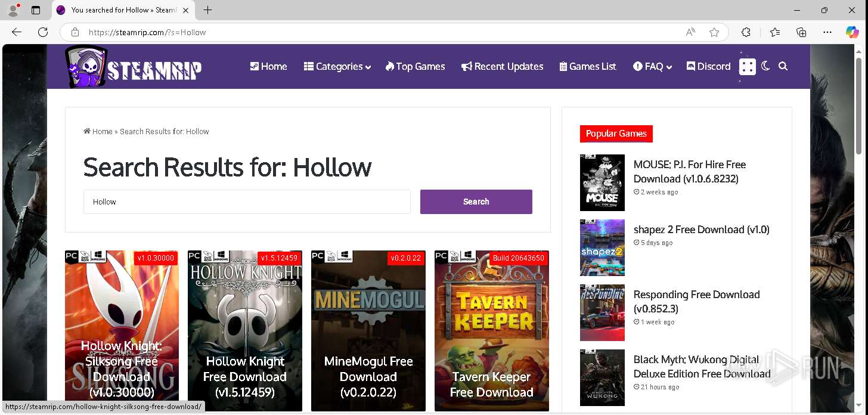The height and width of the screenshot is (415, 868).
Task: Open the browser Settings and more menu
Action: [827, 32]
